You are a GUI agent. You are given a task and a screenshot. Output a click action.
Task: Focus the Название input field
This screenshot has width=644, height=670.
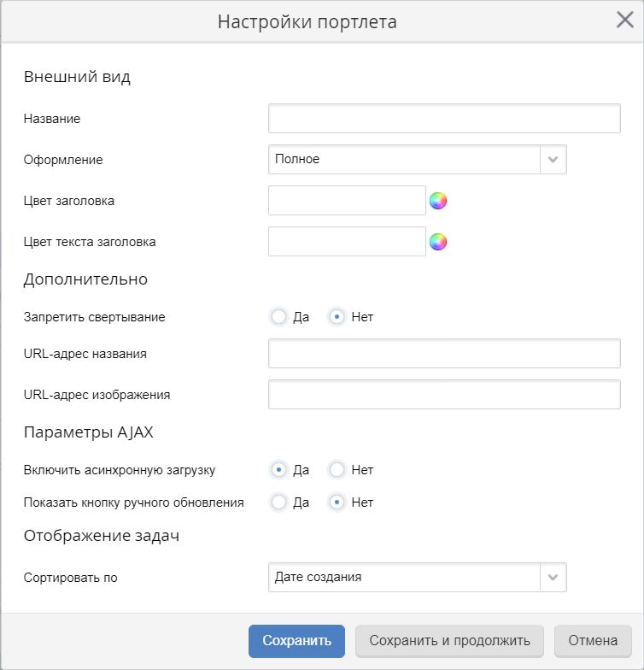444,118
